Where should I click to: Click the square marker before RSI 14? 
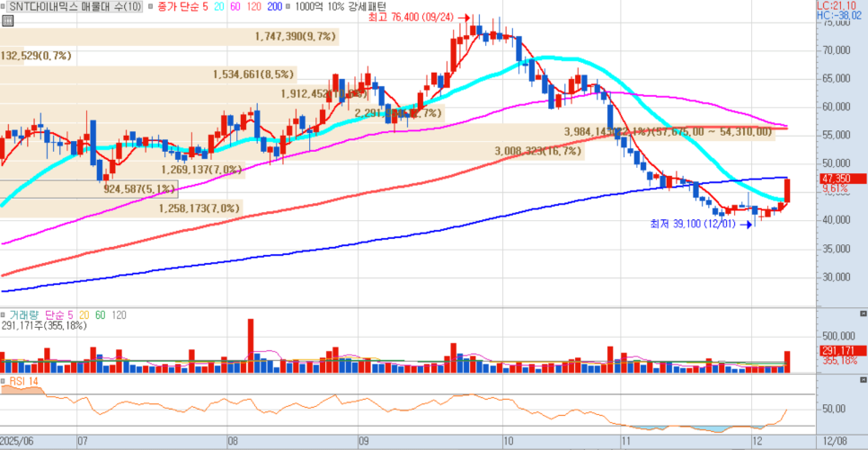coord(4,382)
